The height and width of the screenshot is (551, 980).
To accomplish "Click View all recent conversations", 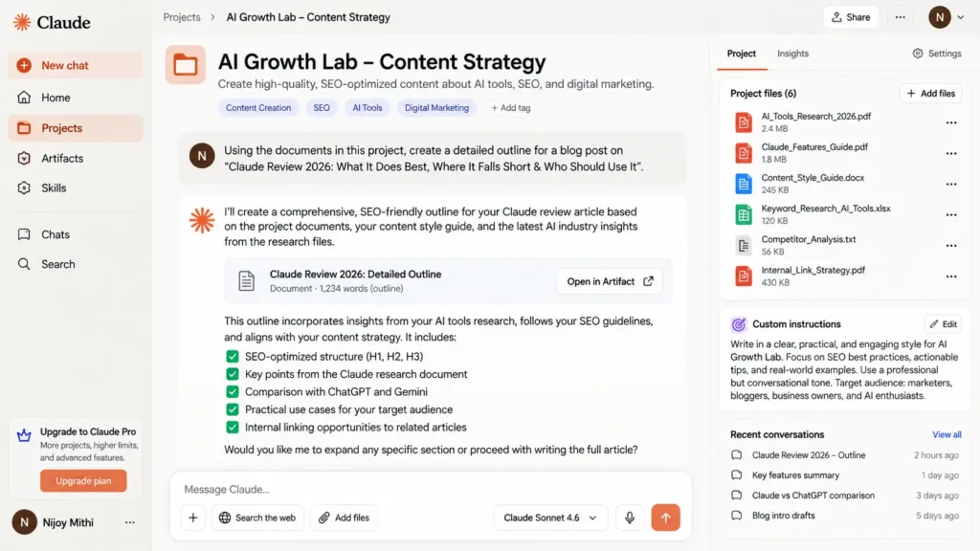I will 947,435.
